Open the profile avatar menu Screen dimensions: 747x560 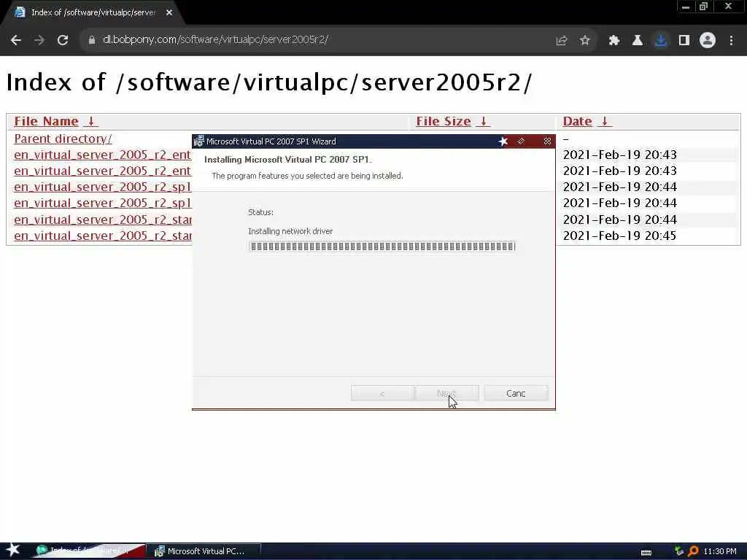click(x=708, y=41)
